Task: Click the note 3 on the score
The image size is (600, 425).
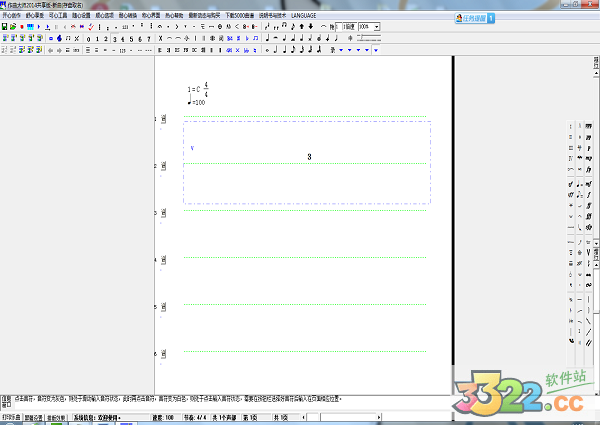Action: pyautogui.click(x=309, y=157)
